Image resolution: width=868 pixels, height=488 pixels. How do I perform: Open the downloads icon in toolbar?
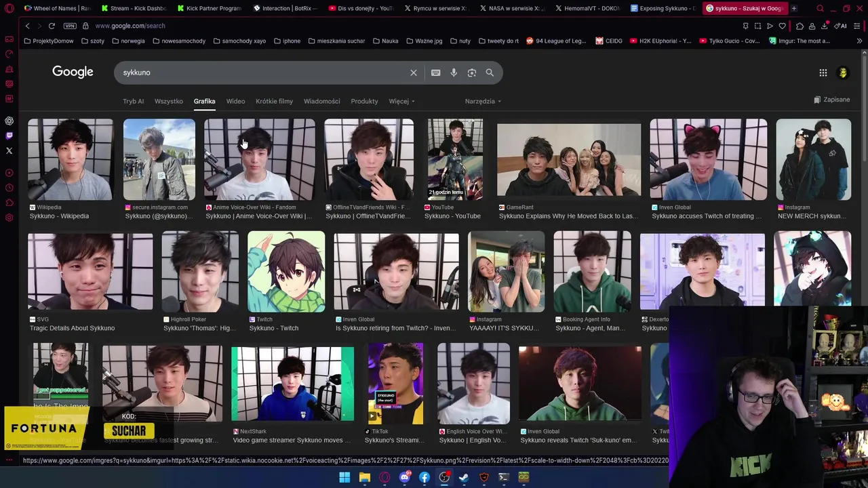tap(825, 26)
